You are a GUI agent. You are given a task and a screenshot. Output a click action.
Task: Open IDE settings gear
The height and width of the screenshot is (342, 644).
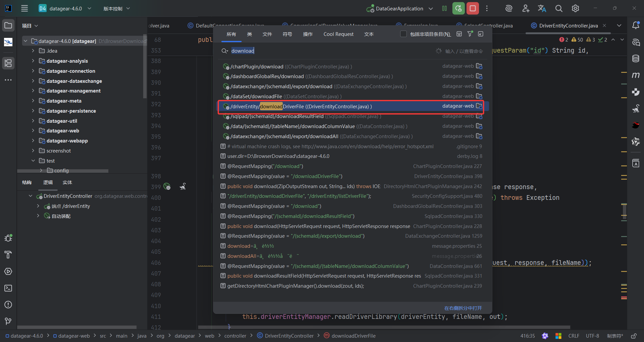coord(575,8)
